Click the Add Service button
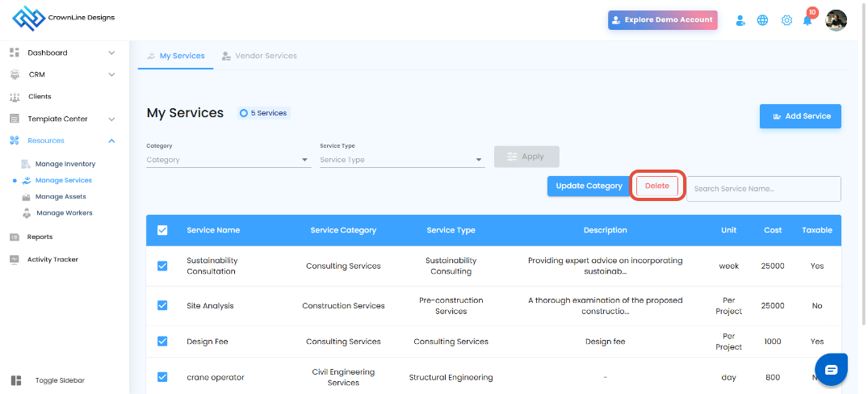Image resolution: width=868 pixels, height=394 pixels. click(800, 116)
